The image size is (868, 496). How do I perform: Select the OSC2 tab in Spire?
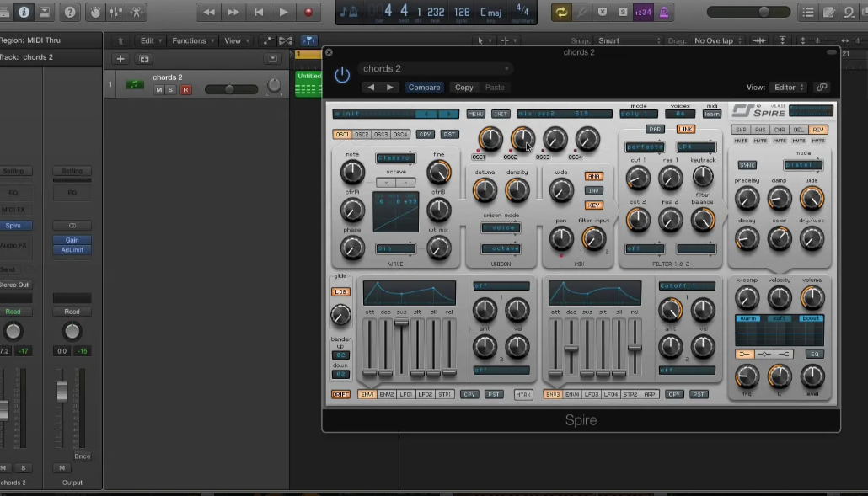(362, 135)
